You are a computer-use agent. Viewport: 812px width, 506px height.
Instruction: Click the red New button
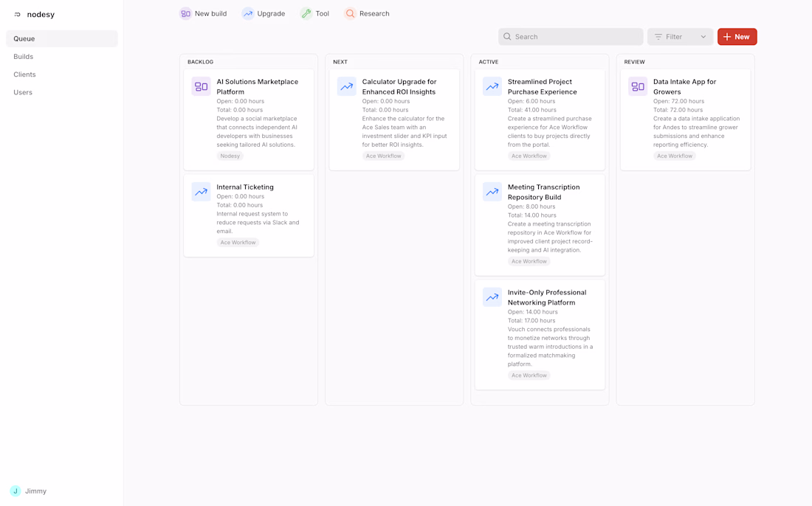[x=737, y=37]
